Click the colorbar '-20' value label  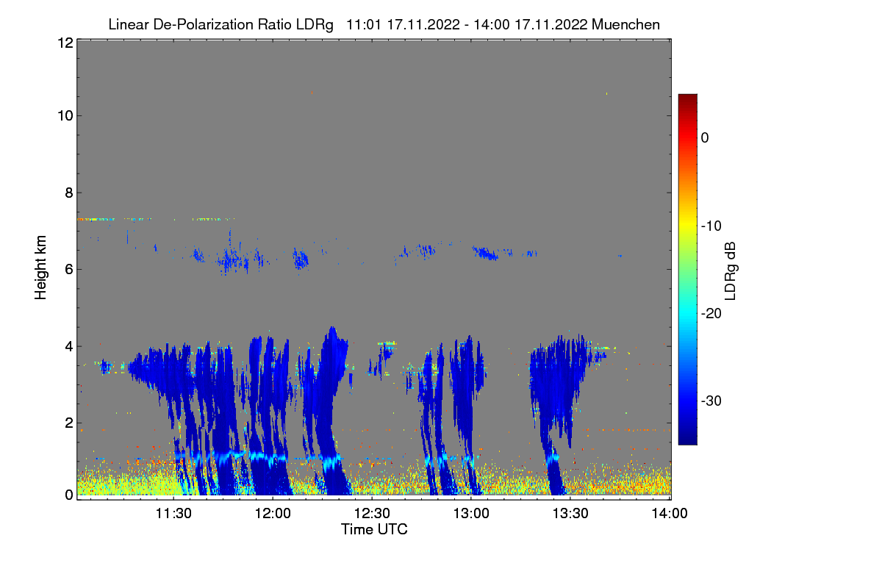pos(711,313)
